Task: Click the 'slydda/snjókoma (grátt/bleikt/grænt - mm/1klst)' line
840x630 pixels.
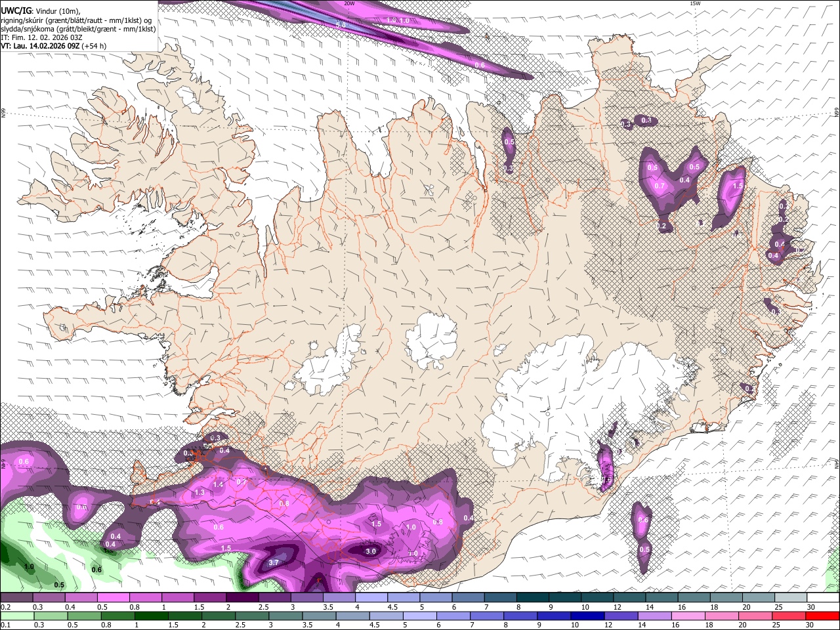Action: [78, 29]
